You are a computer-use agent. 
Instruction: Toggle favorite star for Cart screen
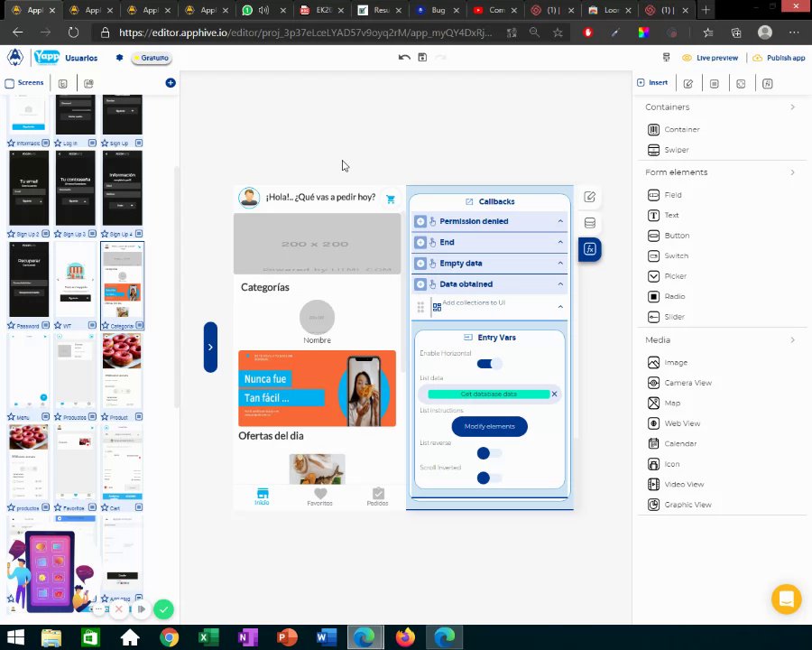[x=105, y=507]
